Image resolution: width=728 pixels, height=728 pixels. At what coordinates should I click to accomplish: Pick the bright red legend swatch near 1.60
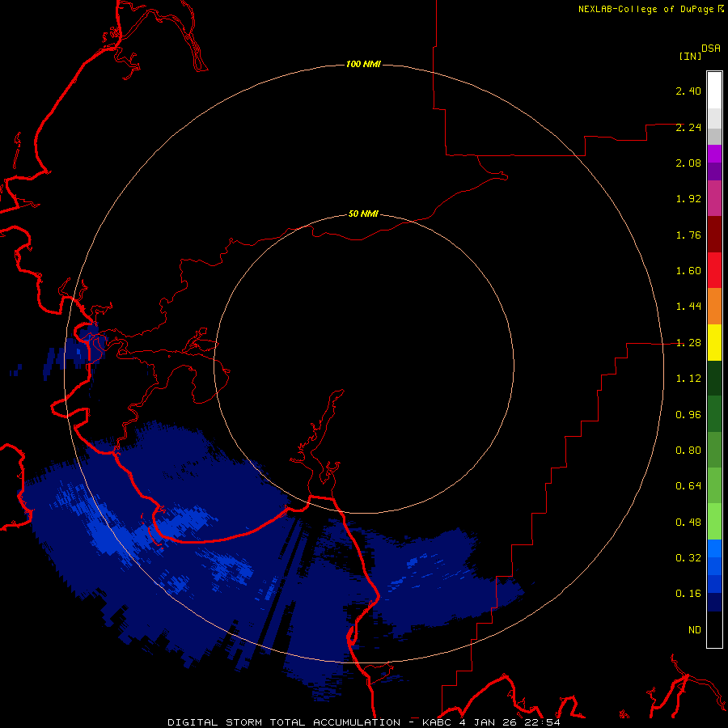tap(714, 270)
